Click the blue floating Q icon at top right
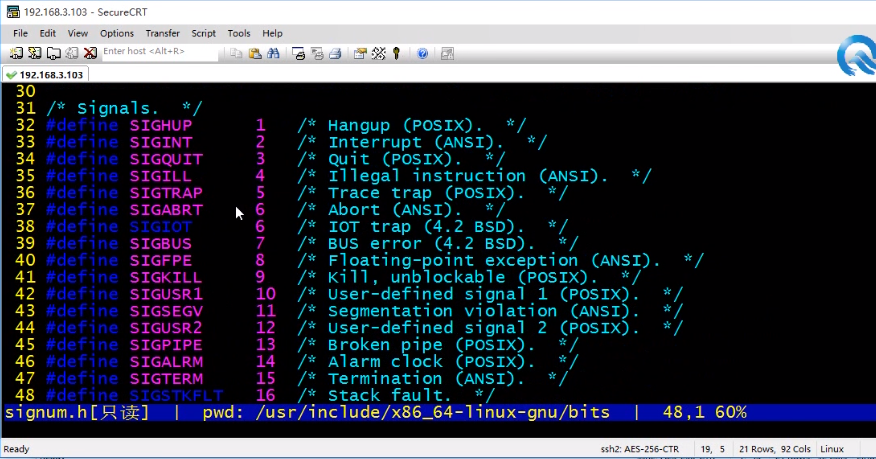 pyautogui.click(x=855, y=53)
